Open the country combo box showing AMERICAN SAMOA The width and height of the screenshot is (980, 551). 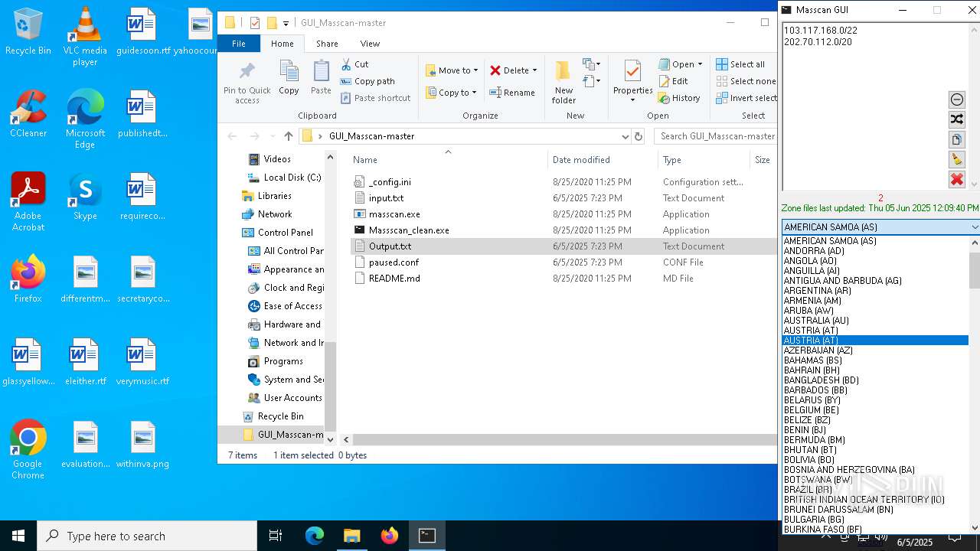(880, 227)
